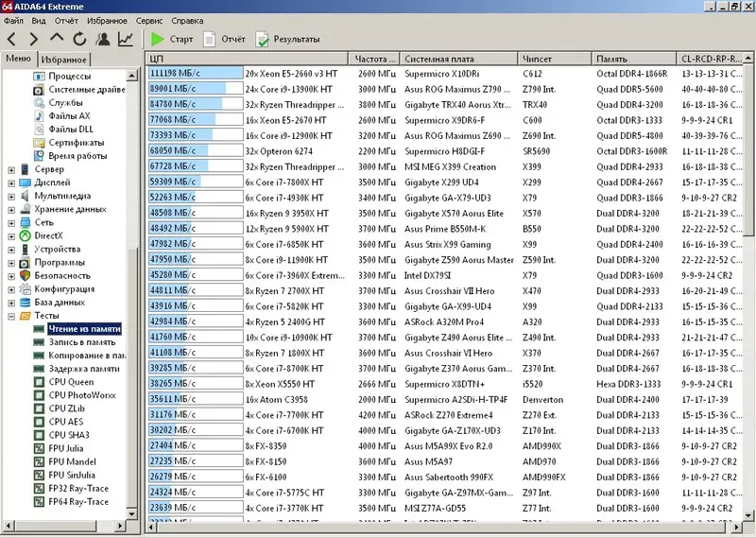Select Чтение из памяти benchmark
Screen dimensions: 756x538
(84, 329)
